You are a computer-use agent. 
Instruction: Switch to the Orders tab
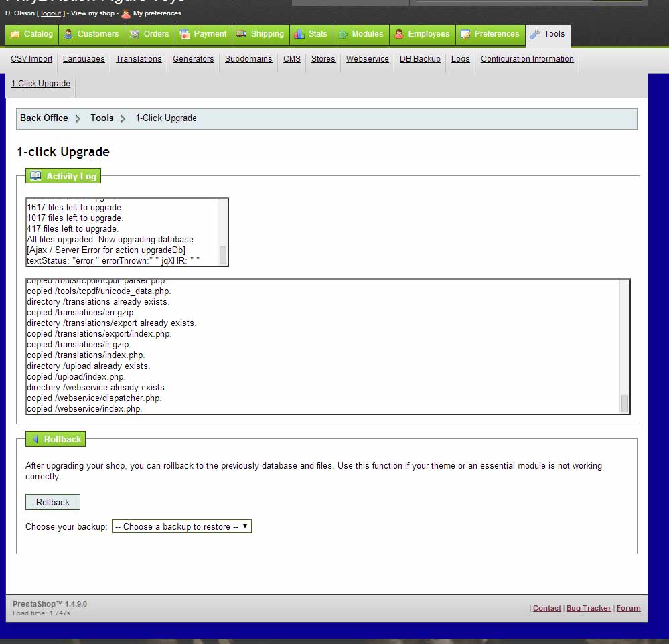pos(150,35)
